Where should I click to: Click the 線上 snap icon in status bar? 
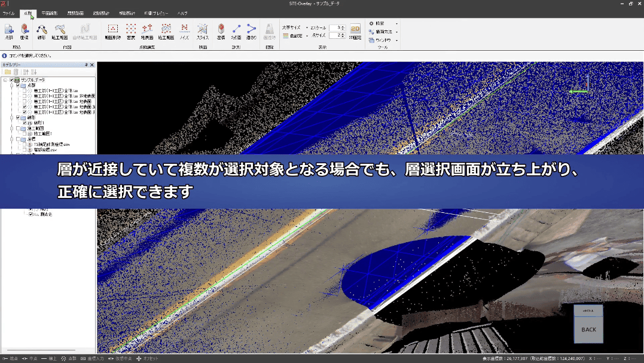(x=44, y=358)
